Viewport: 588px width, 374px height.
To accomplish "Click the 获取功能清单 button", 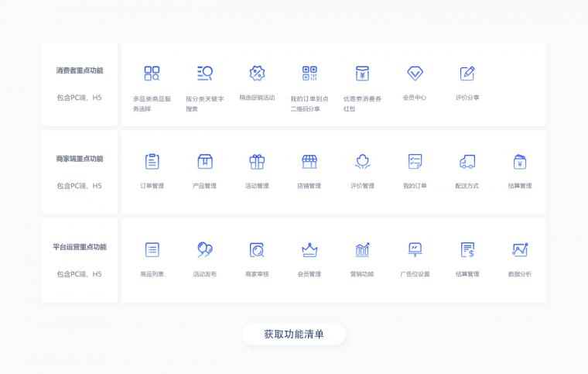I will point(293,335).
